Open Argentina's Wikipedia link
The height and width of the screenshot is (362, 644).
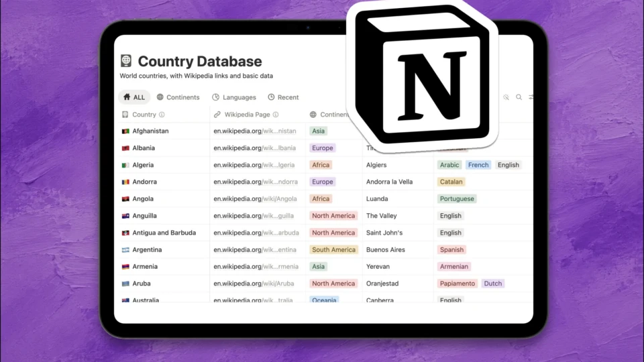point(255,249)
